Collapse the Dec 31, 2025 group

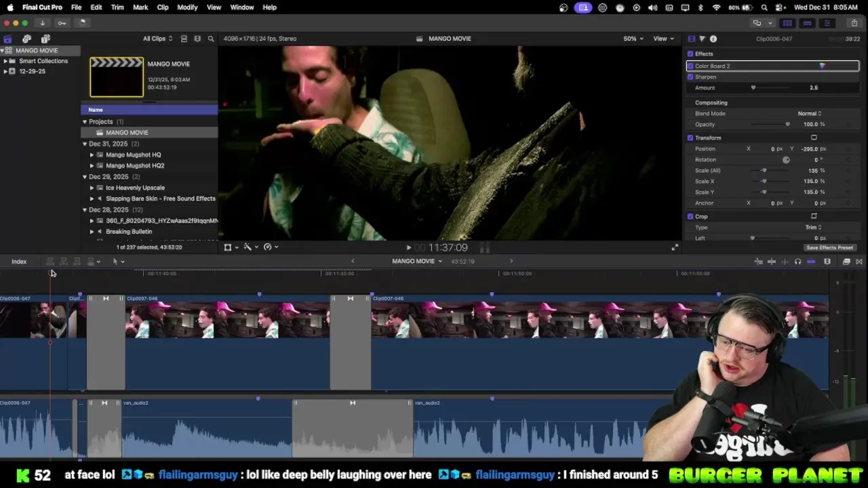pos(85,144)
